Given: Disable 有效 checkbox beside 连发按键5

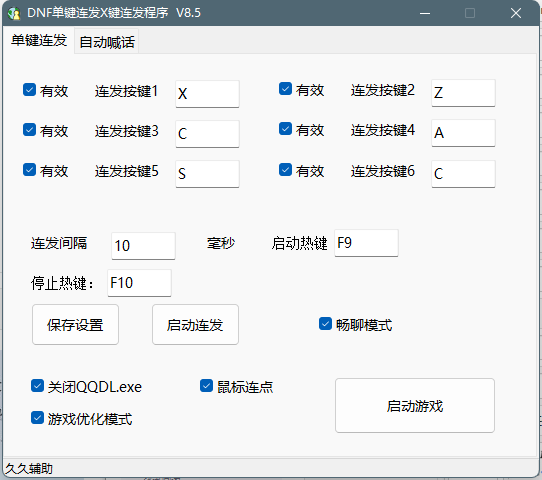Looking at the screenshot, I should [x=29, y=170].
